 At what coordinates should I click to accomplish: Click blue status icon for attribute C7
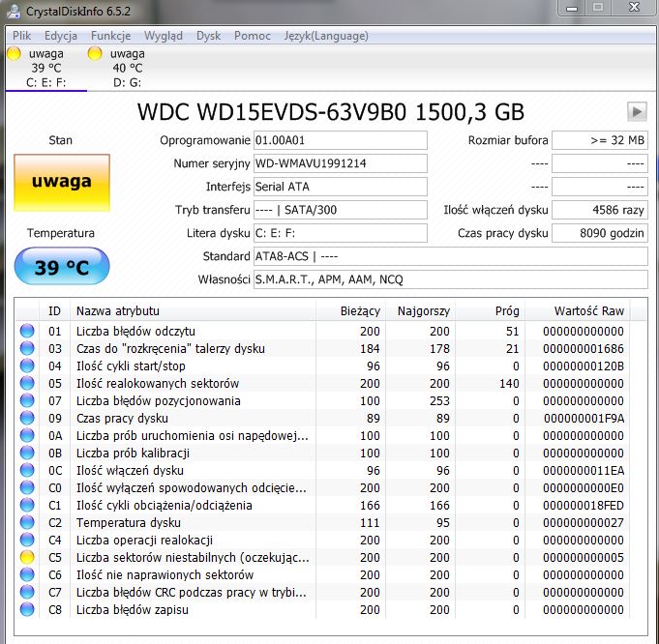coord(27,593)
